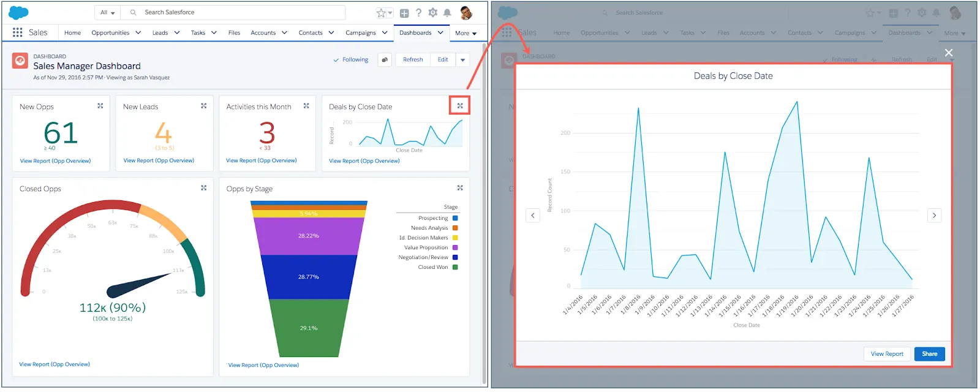980x392 pixels.
Task: Open the Notifications bell icon
Action: (x=447, y=13)
